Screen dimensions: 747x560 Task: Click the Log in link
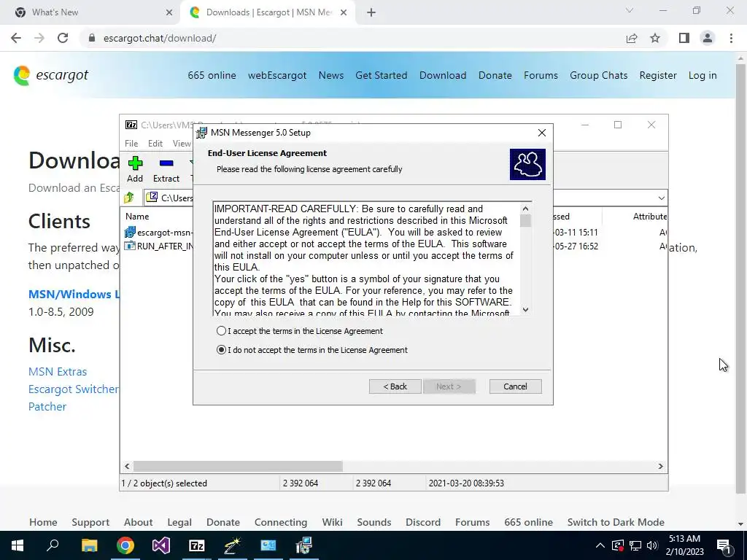pyautogui.click(x=703, y=75)
